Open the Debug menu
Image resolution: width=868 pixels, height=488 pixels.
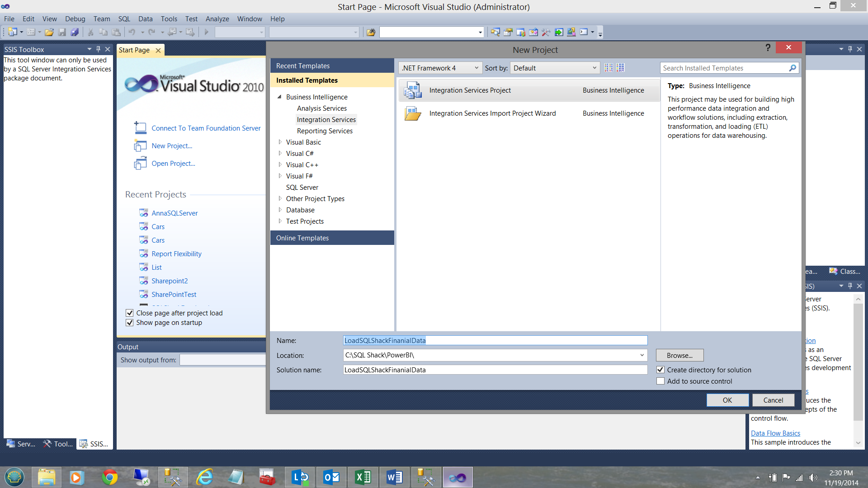coord(75,19)
